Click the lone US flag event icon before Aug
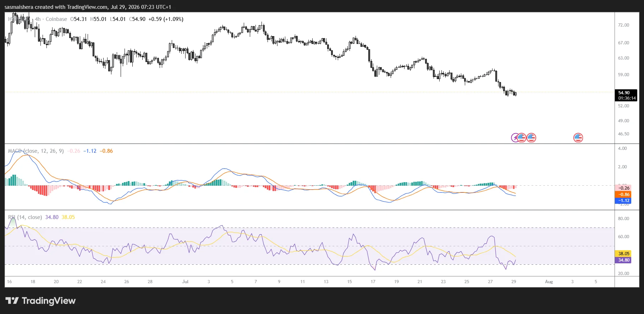Viewport: 644px width, 314px height. (578, 138)
